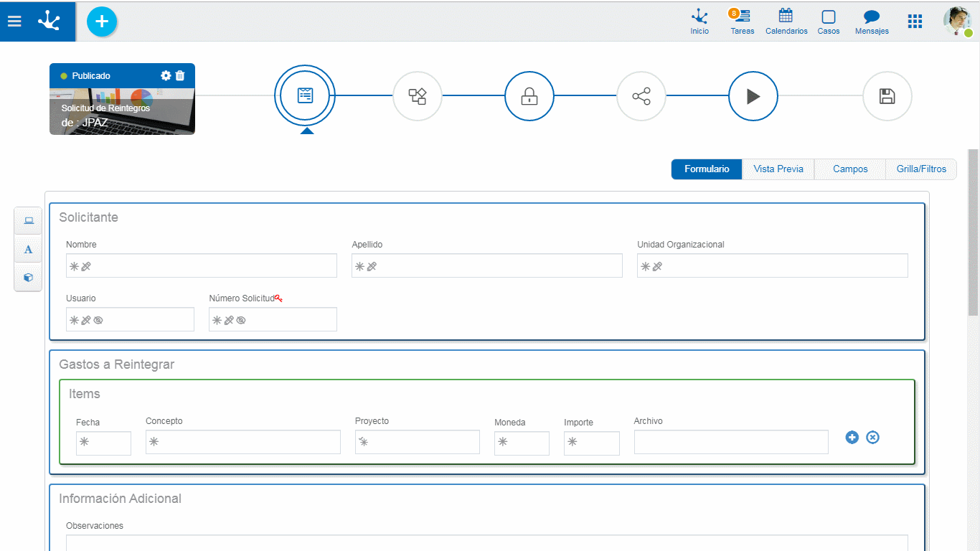Click the pencil edit icon in Nombre field
Screen dimensions: 980x551
click(x=86, y=266)
